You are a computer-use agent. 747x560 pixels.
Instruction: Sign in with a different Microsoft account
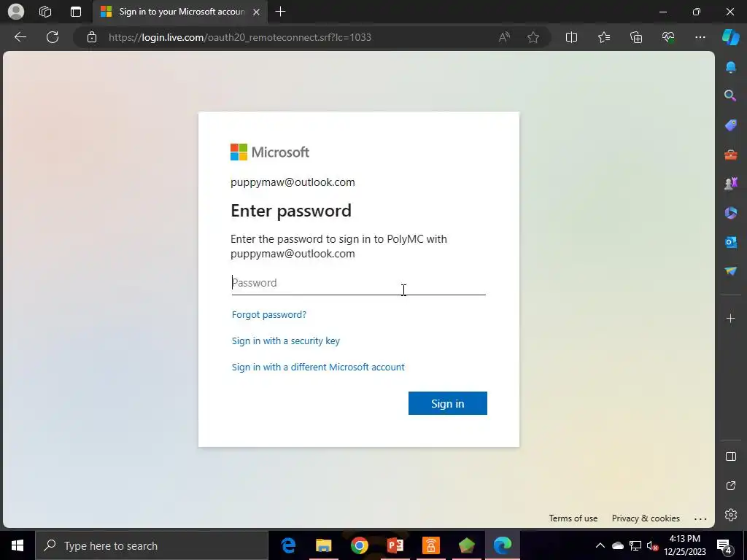(x=318, y=367)
